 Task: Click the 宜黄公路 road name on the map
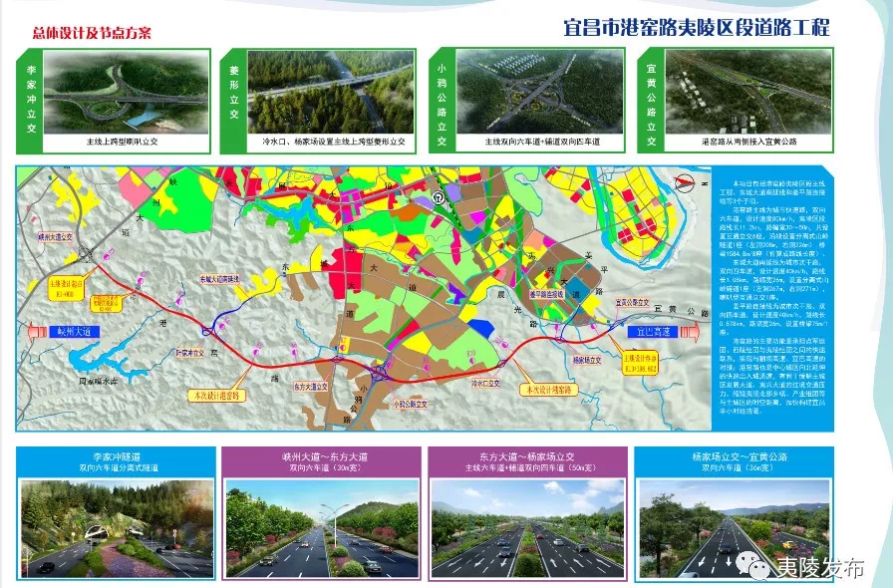[x=679, y=311]
